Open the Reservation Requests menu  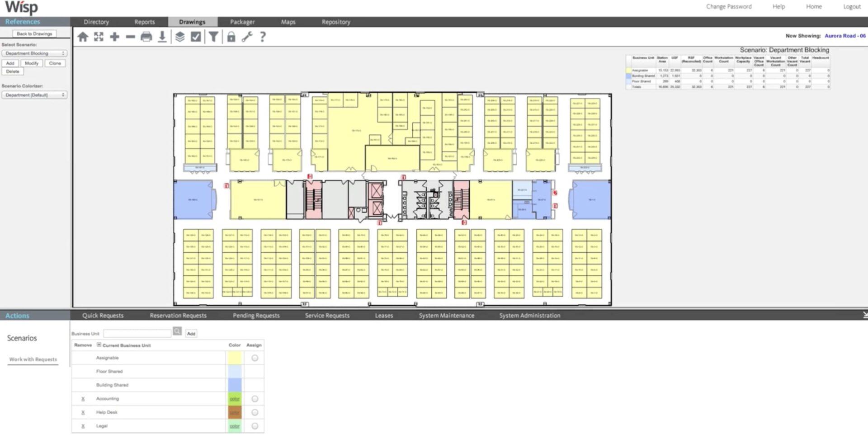tap(178, 315)
